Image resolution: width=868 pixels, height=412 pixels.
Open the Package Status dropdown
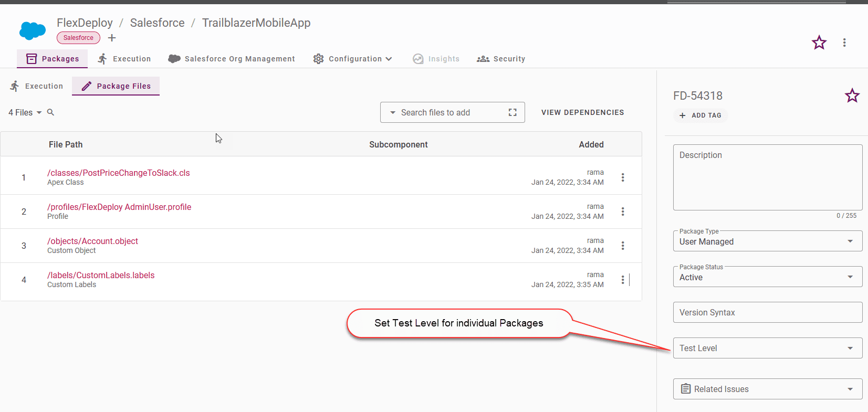click(768, 277)
